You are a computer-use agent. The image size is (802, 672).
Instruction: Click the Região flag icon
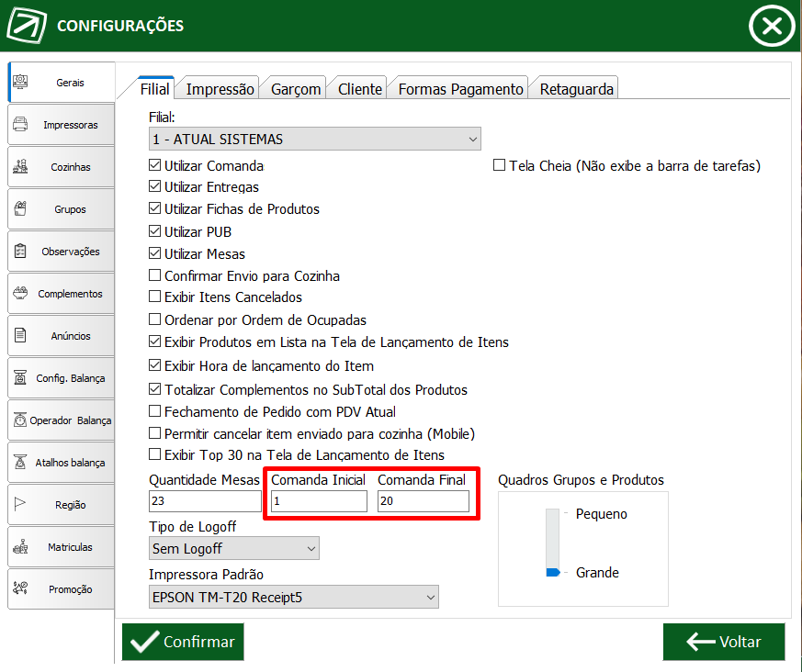click(20, 504)
